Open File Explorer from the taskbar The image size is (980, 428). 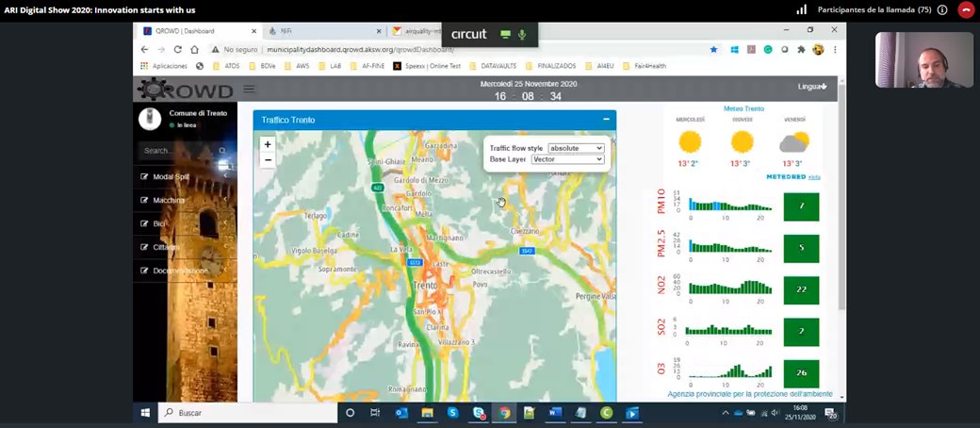coord(428,413)
